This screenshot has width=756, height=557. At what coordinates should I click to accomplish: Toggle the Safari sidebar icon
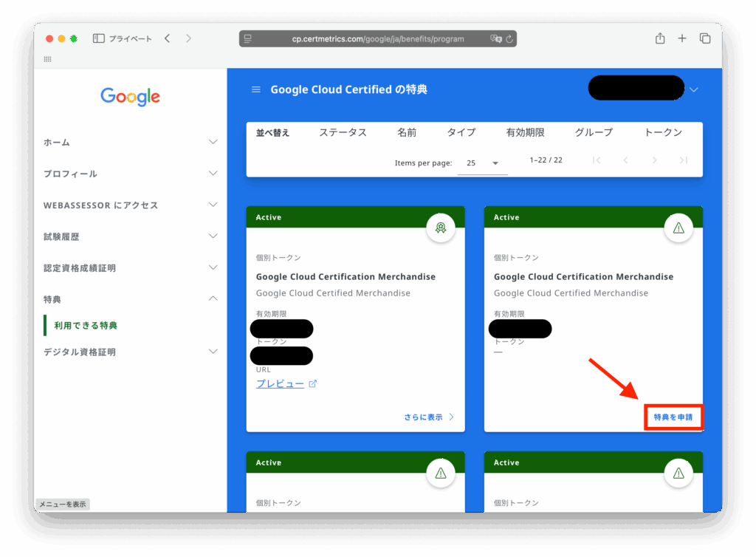[x=98, y=38]
